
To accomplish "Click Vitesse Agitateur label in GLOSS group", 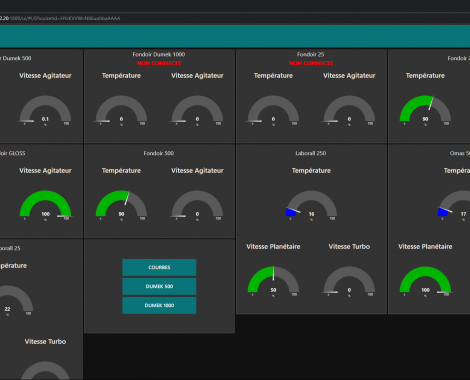I will pos(45,171).
